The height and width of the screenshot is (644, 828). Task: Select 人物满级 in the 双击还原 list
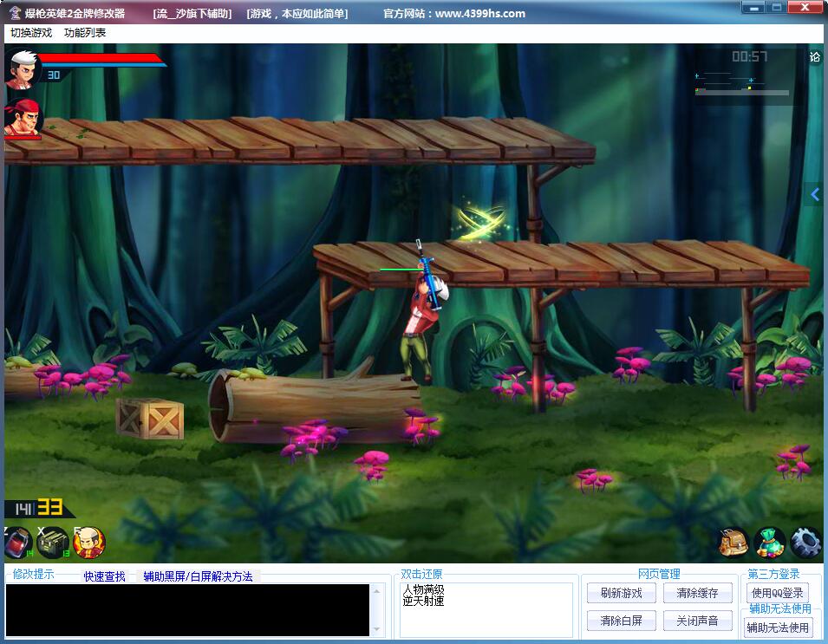(423, 589)
